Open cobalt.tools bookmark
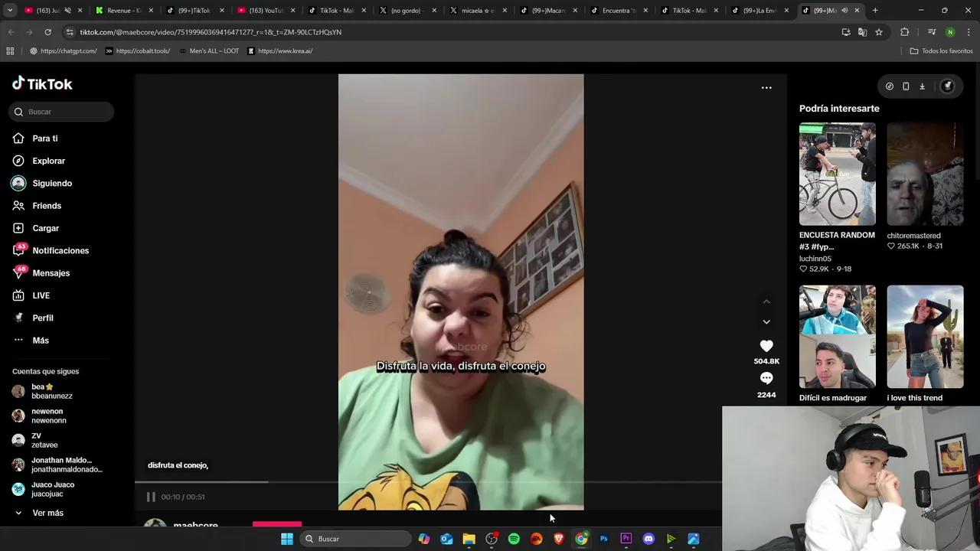Screen dimensions: 980x551 click(x=137, y=51)
